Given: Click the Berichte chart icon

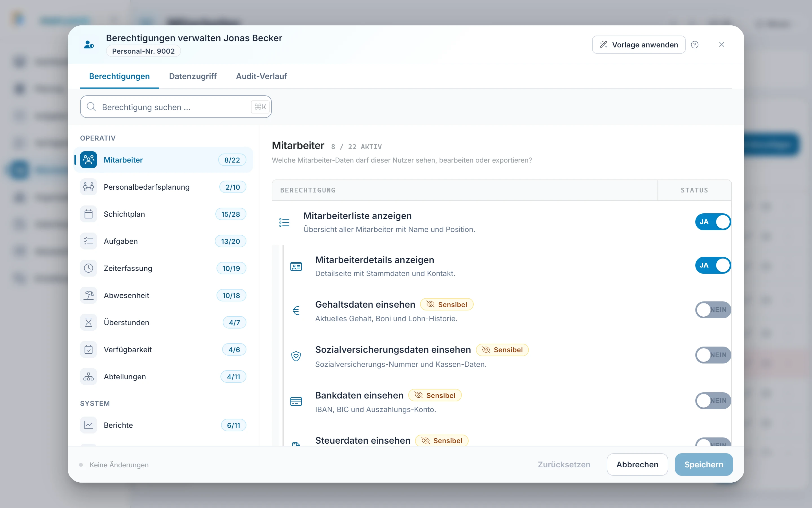Looking at the screenshot, I should 88,425.
